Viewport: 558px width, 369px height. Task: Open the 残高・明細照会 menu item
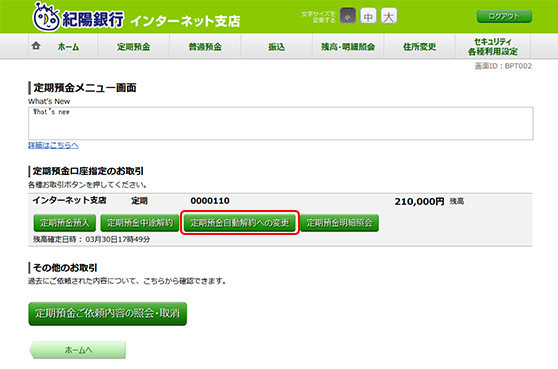(x=348, y=47)
